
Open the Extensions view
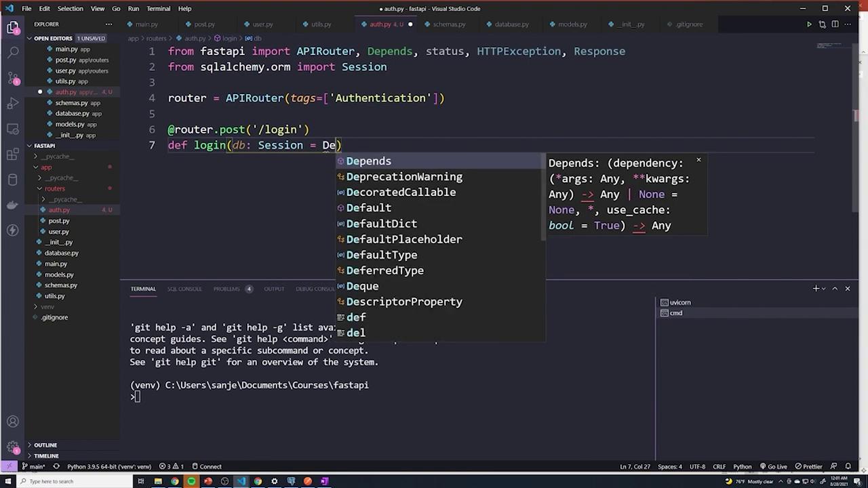click(x=13, y=155)
